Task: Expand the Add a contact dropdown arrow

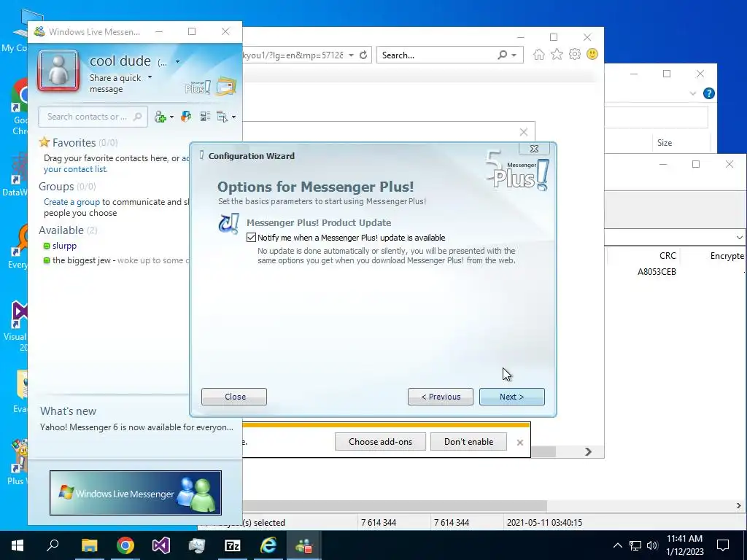Action: point(171,117)
